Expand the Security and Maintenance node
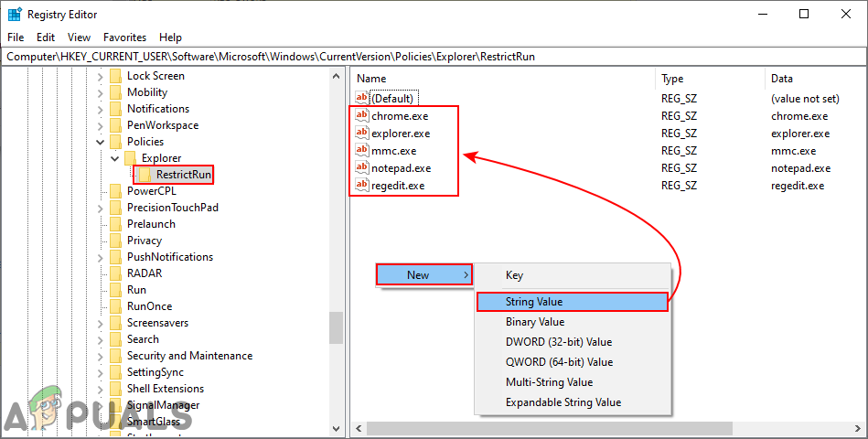 click(101, 357)
